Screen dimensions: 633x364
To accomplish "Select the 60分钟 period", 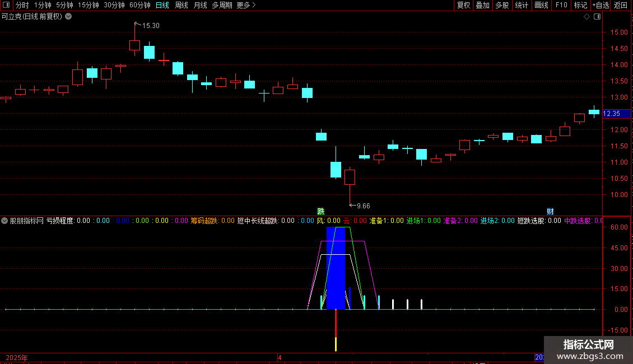I will point(139,5).
